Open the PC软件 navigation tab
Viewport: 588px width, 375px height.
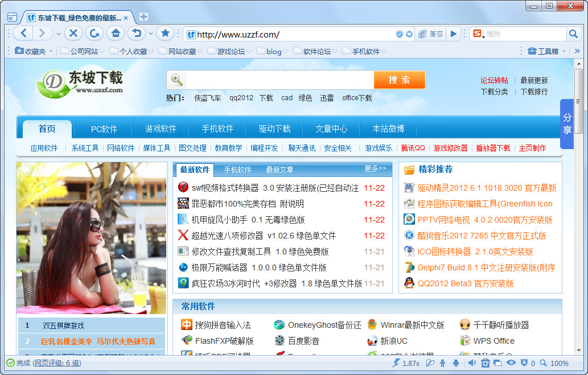click(104, 129)
